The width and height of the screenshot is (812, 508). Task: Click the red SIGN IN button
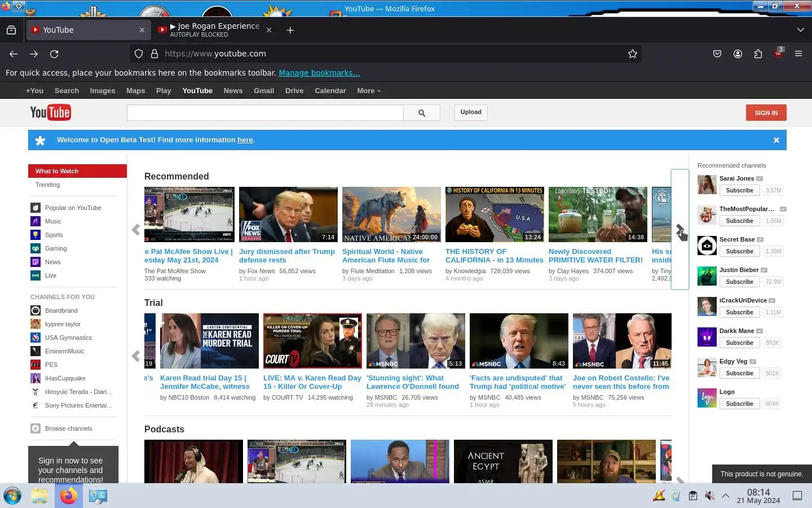pos(766,112)
